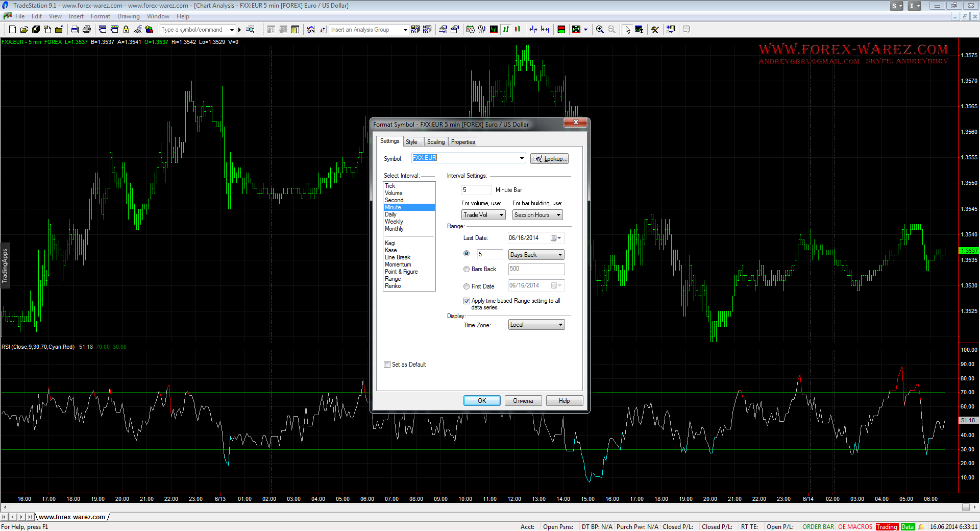Click the Open folder toolbar icon
The width and height of the screenshot is (980, 531).
tap(24, 30)
